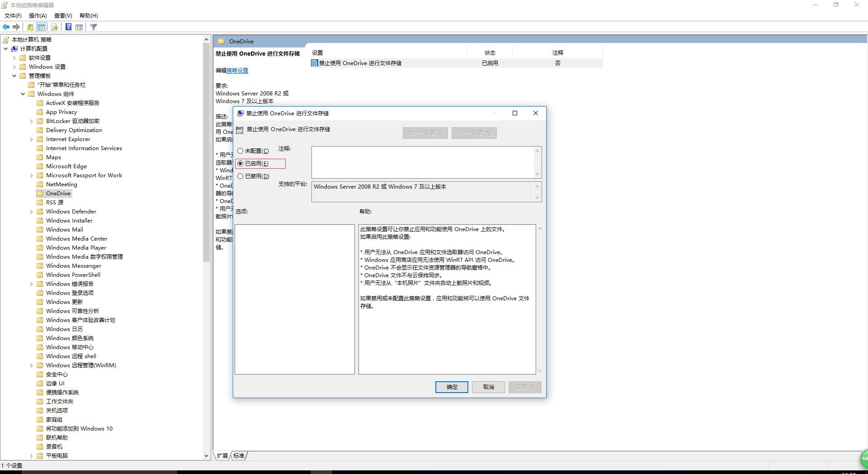Select the 已启用(E) radio button
The image size is (868, 474).
coord(241,164)
